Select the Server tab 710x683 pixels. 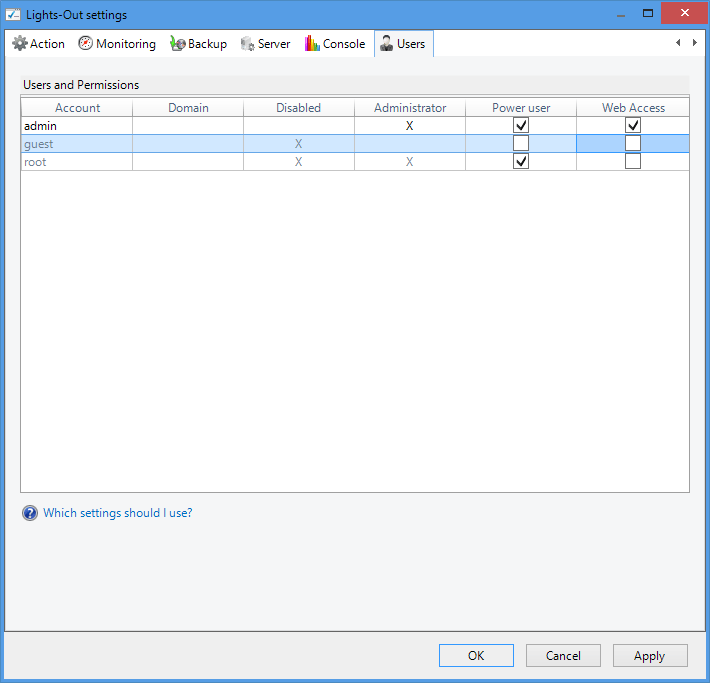tap(265, 43)
